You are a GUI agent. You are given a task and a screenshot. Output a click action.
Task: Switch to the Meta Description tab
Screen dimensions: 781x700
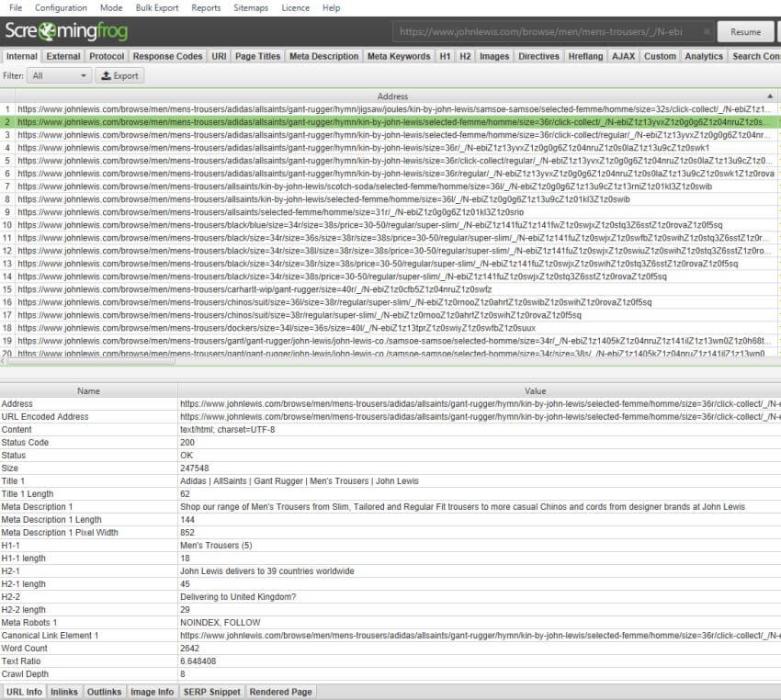click(x=324, y=56)
